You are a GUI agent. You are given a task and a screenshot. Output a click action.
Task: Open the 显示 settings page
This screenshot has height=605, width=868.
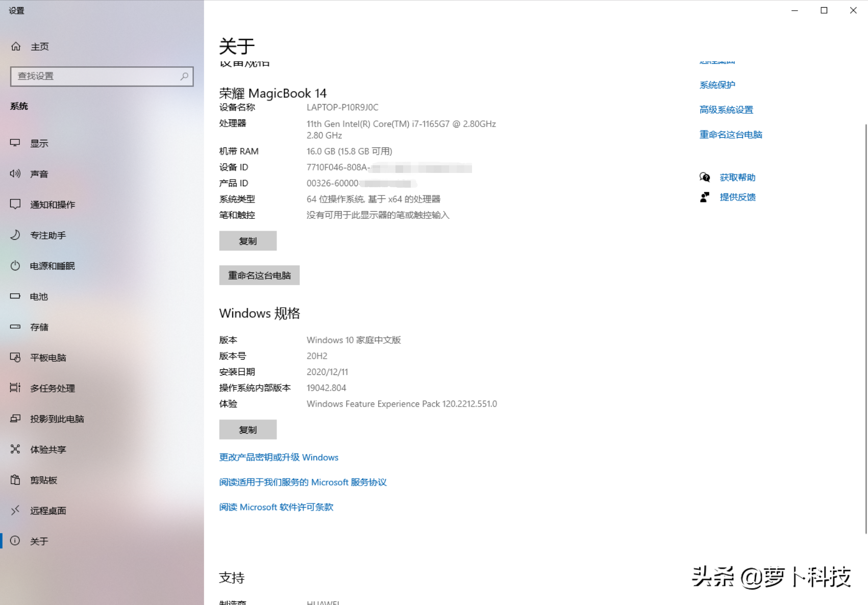pyautogui.click(x=39, y=143)
